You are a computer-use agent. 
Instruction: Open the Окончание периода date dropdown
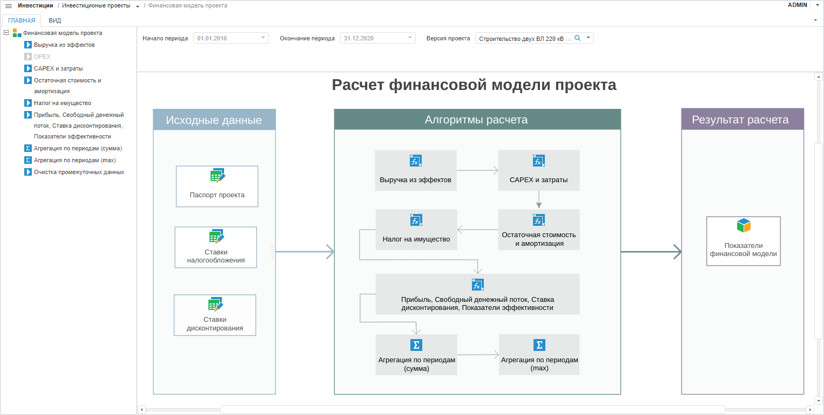click(x=410, y=38)
